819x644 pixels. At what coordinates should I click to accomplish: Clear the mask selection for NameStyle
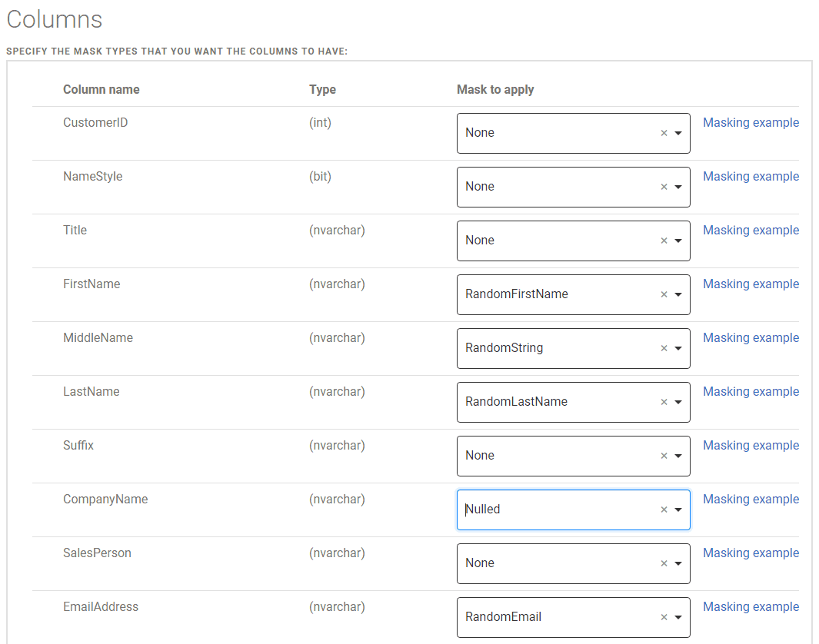pos(663,187)
